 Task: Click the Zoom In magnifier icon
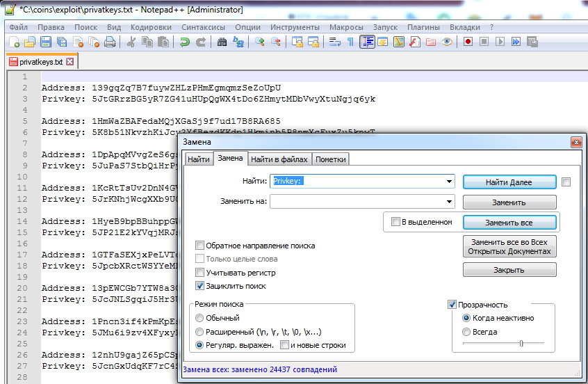tap(259, 42)
